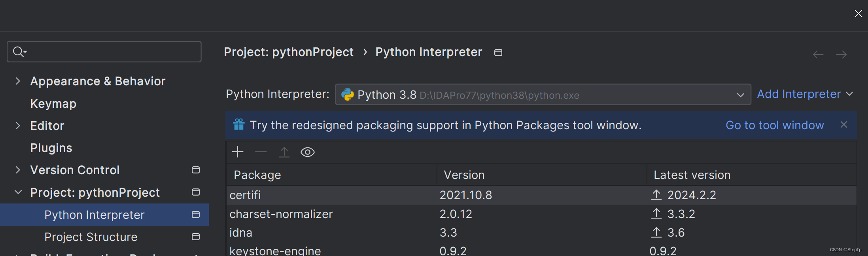The width and height of the screenshot is (868, 256).
Task: Dismiss the packaging support banner
Action: coord(844,124)
